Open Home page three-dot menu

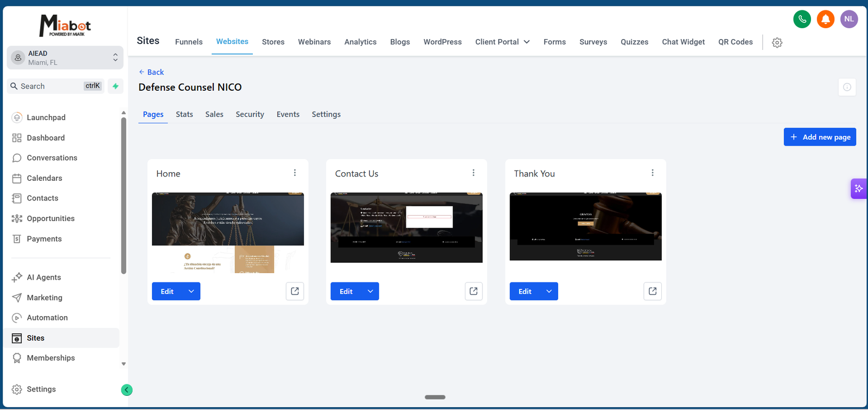(295, 173)
